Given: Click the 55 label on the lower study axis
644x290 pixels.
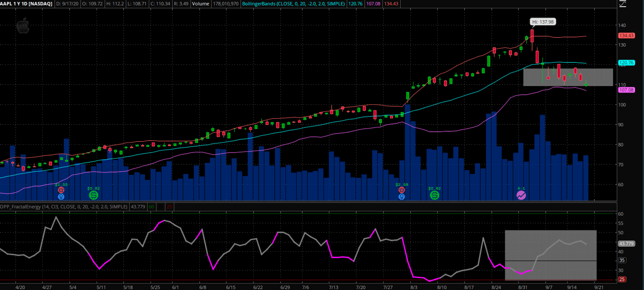Looking at the screenshot, I should pyautogui.click(x=621, y=223).
